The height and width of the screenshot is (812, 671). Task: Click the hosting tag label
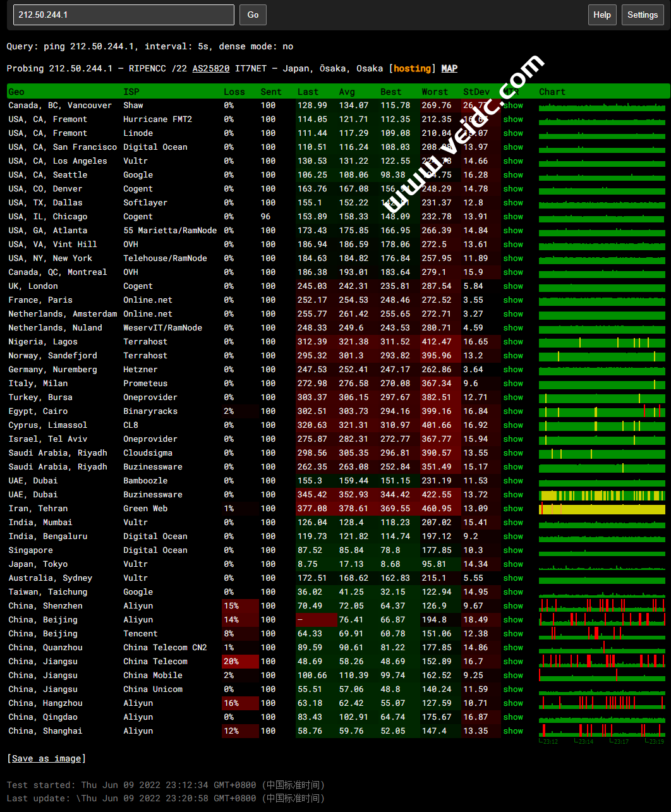413,68
